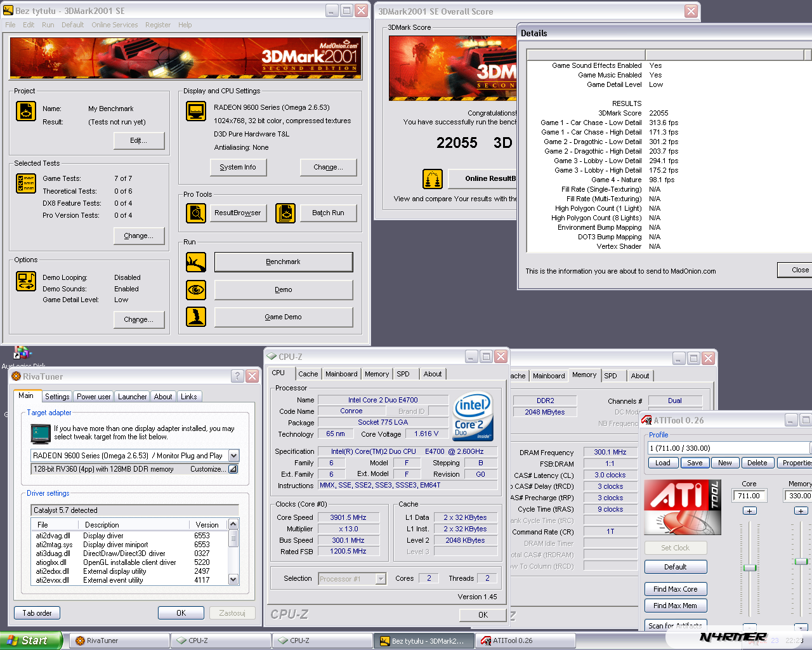This screenshot has width=812, height=650.
Task: Click the Benchmark run icon
Action: [x=196, y=262]
